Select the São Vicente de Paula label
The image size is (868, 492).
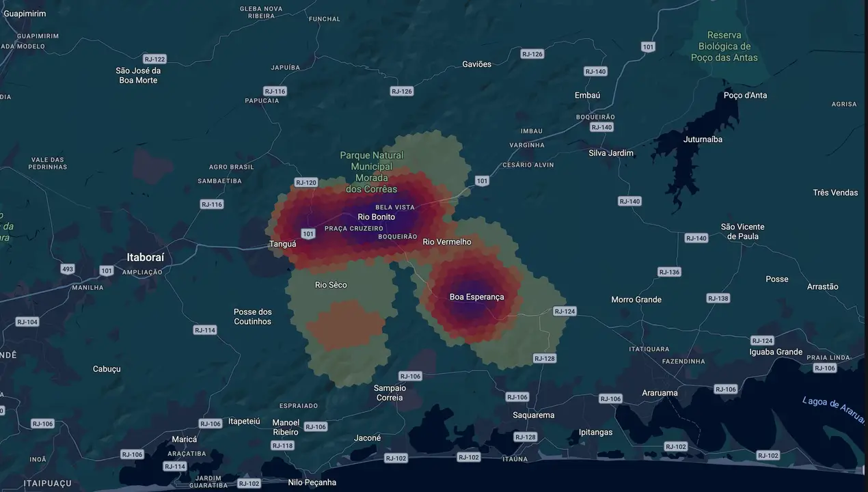point(743,232)
